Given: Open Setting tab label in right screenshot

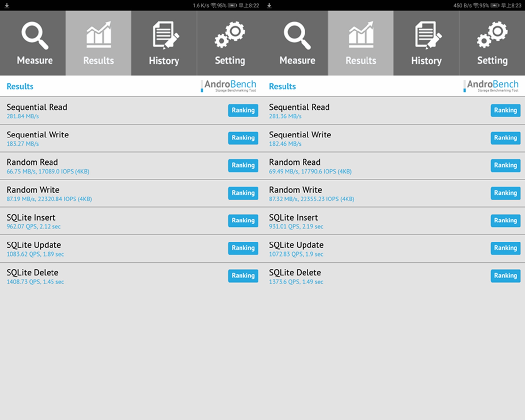Looking at the screenshot, I should [x=493, y=61].
